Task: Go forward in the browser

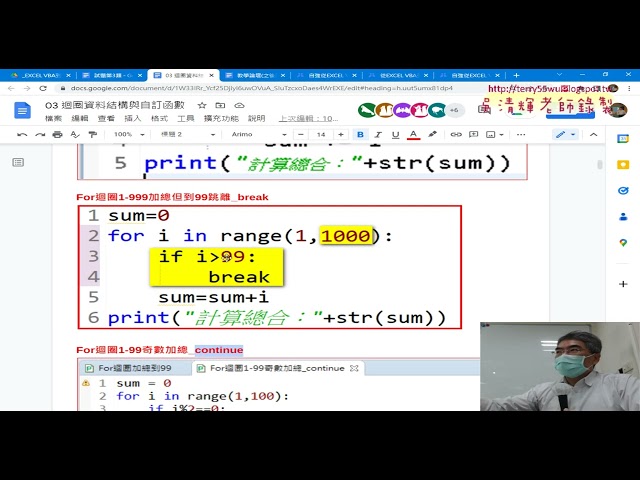Action: tap(27, 88)
